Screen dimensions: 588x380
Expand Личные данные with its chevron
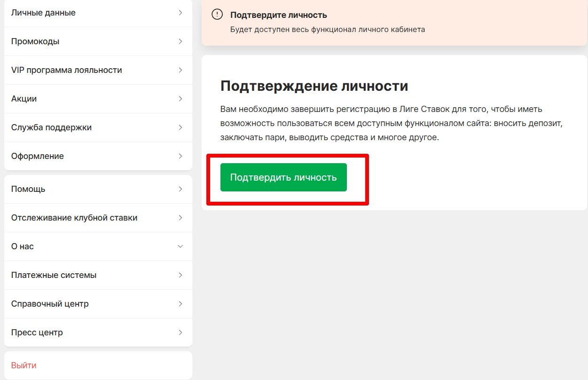(x=180, y=13)
